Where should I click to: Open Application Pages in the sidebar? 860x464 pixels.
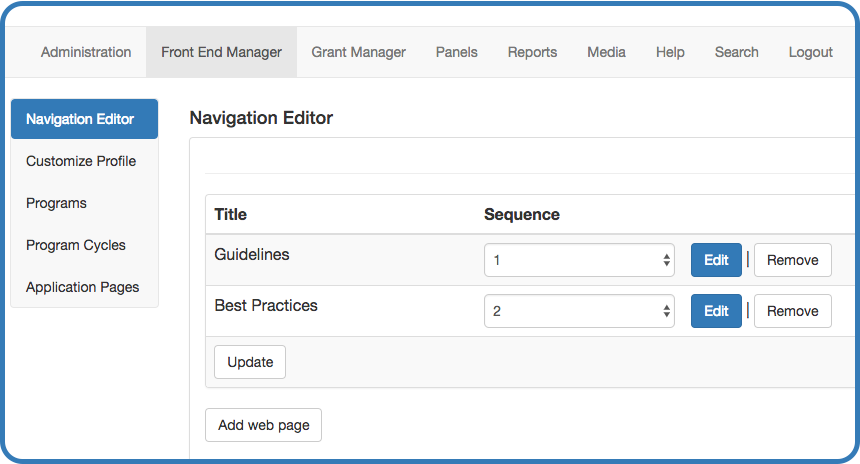tap(84, 287)
